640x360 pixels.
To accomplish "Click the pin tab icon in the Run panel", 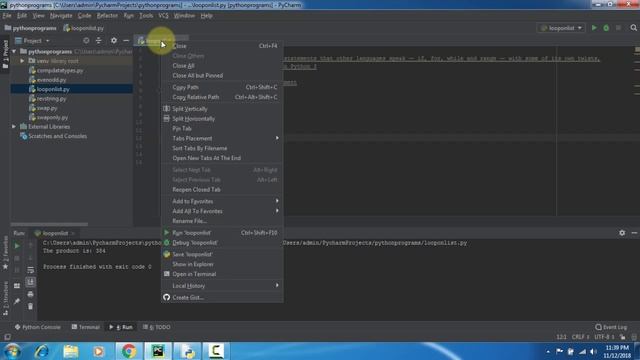I will pyautogui.click(x=17, y=301).
